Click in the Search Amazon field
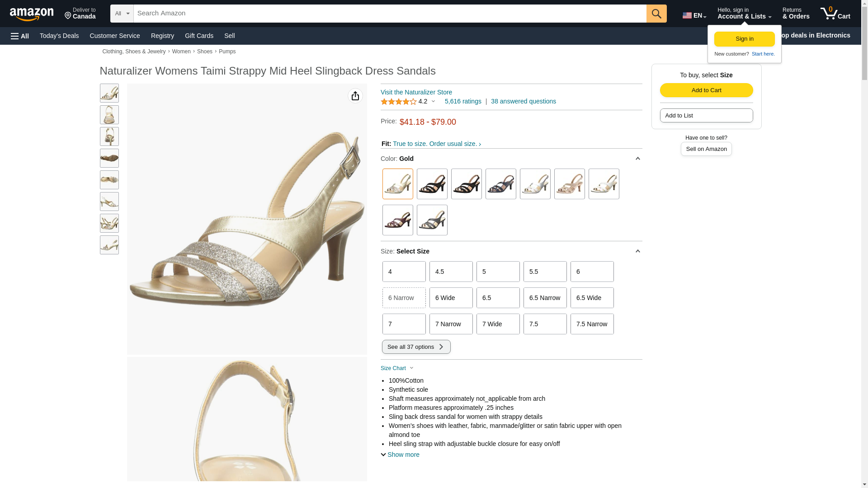 click(390, 14)
